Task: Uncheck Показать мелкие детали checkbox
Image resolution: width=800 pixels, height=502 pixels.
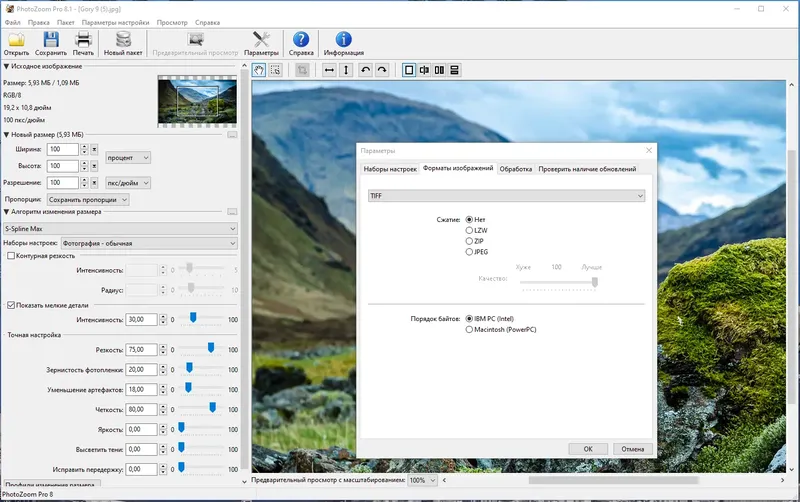Action: [11, 305]
